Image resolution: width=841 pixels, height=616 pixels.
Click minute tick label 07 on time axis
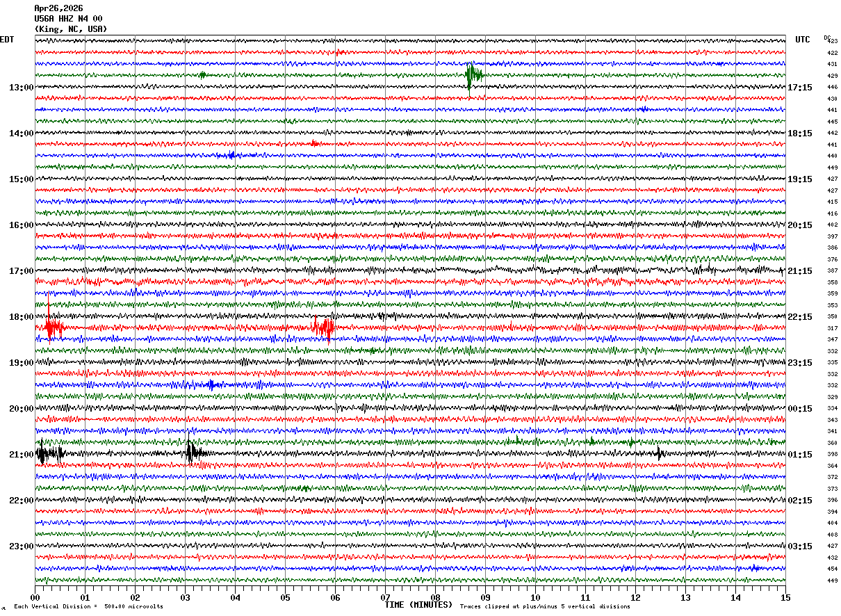click(385, 597)
